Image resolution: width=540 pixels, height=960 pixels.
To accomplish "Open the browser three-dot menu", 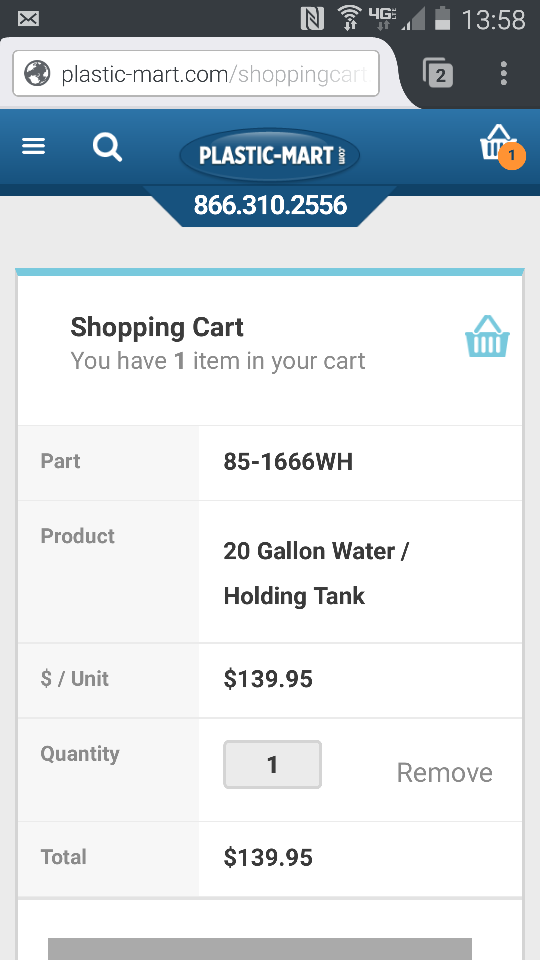I will 503,73.
